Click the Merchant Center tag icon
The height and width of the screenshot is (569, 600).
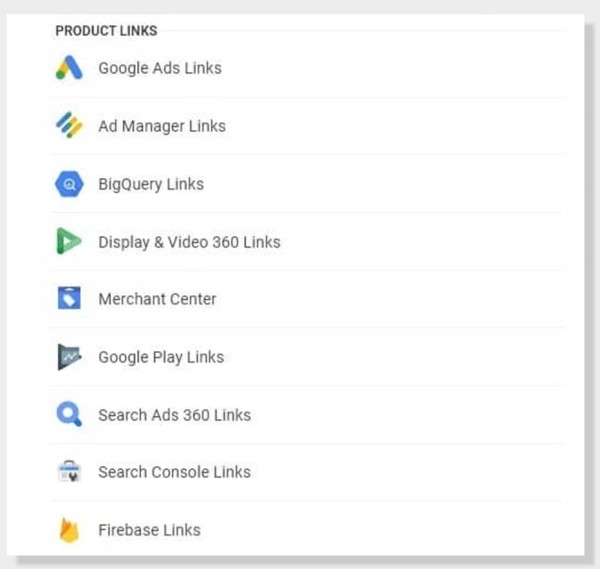[x=69, y=298]
